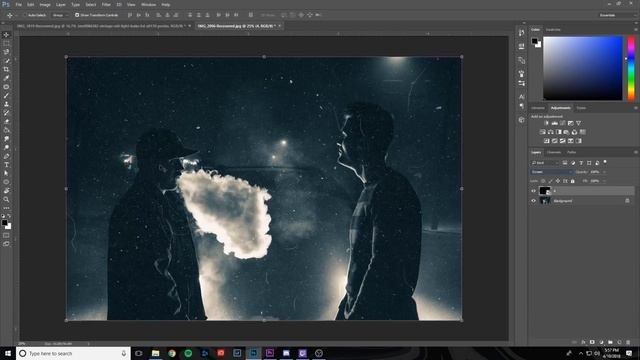Toggle Show Transform Controls checkbox
The width and height of the screenshot is (640, 360).
click(77, 15)
